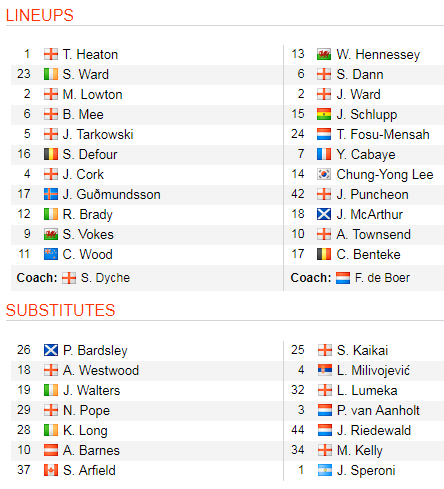Image resolution: width=444 pixels, height=489 pixels.
Task: Click the Serbia flag next to L. Milivojević
Action: pos(325,370)
